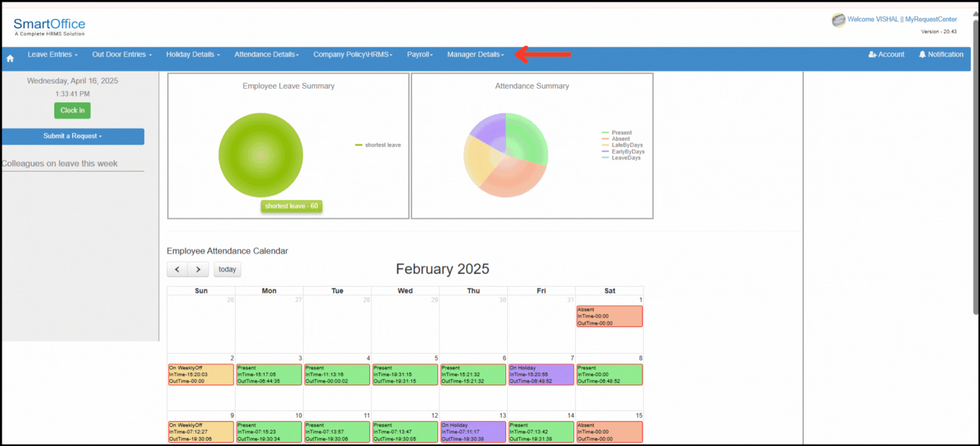Image resolution: width=980 pixels, height=446 pixels.
Task: Go to the Home icon in navbar
Action: pyautogui.click(x=10, y=59)
